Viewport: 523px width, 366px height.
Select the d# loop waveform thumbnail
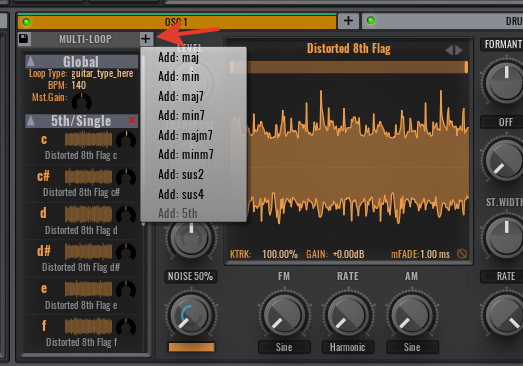(x=88, y=251)
